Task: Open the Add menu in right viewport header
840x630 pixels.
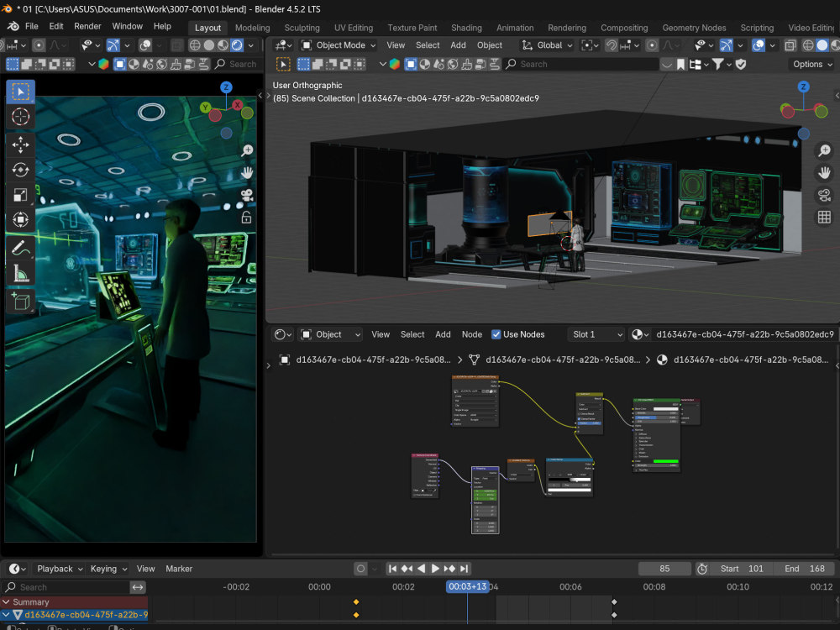Action: [x=458, y=45]
